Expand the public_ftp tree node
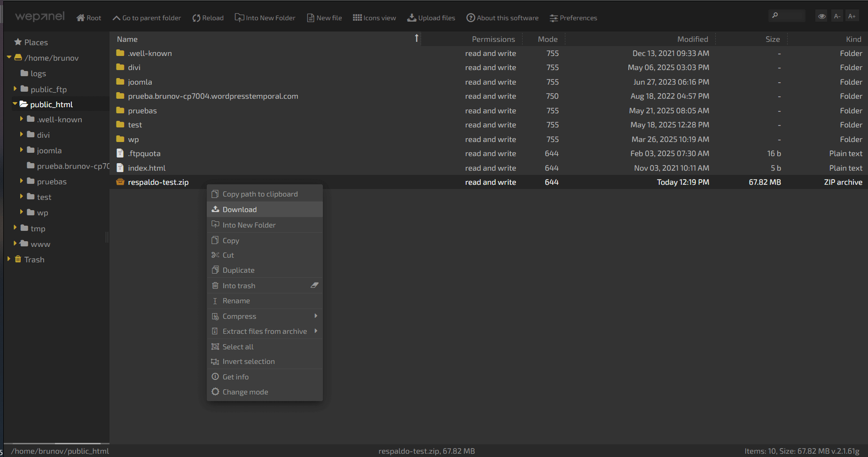 click(x=15, y=88)
